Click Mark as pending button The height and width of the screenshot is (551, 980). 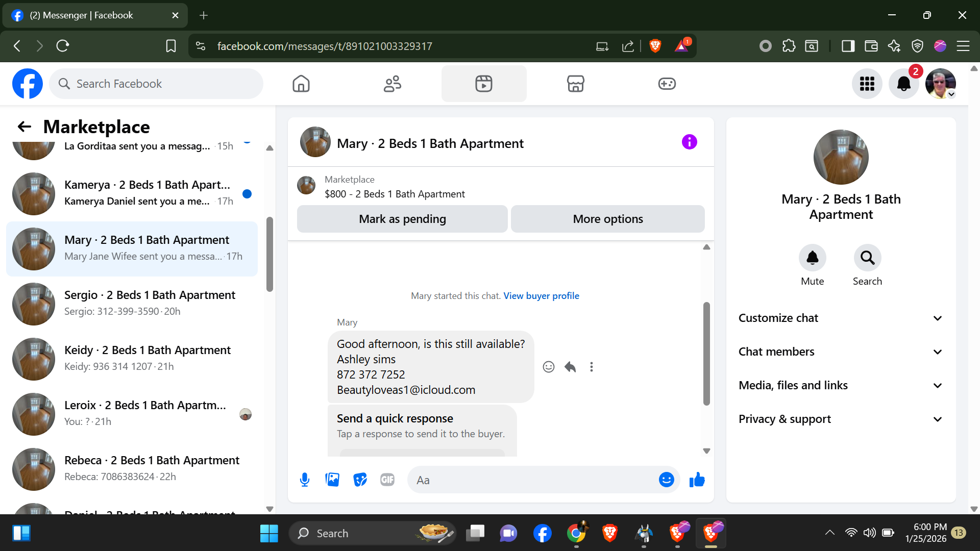(402, 219)
